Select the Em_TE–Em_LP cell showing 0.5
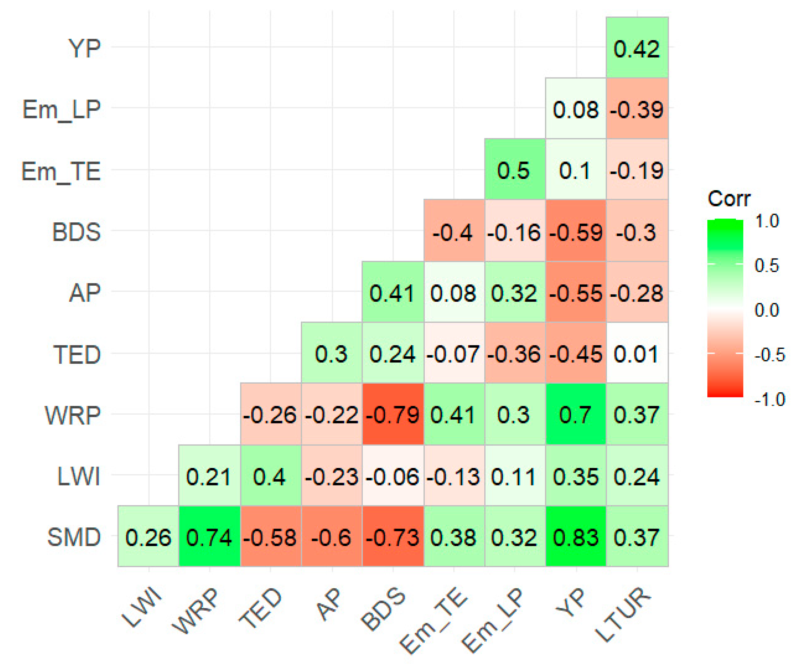This screenshot has height=672, width=796. 515,169
